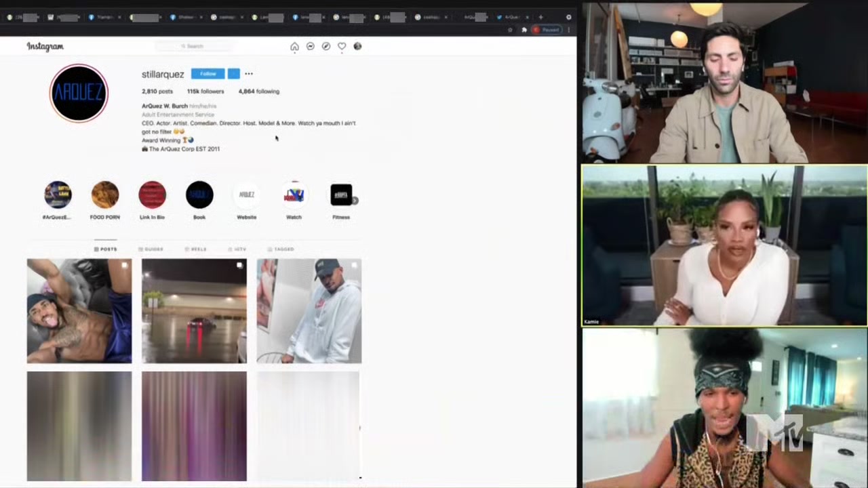The image size is (868, 488).
Task: Open Messenger direct messages icon
Action: [x=310, y=47]
